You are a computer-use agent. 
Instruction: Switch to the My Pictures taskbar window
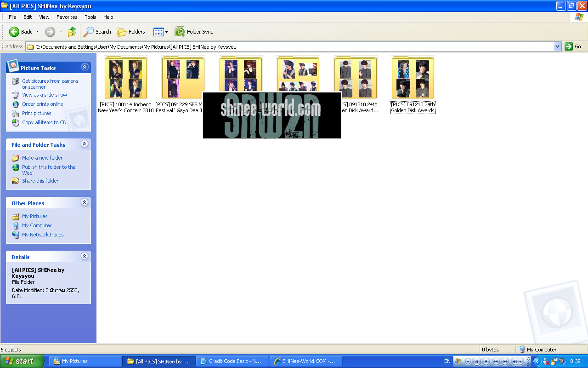click(x=85, y=361)
